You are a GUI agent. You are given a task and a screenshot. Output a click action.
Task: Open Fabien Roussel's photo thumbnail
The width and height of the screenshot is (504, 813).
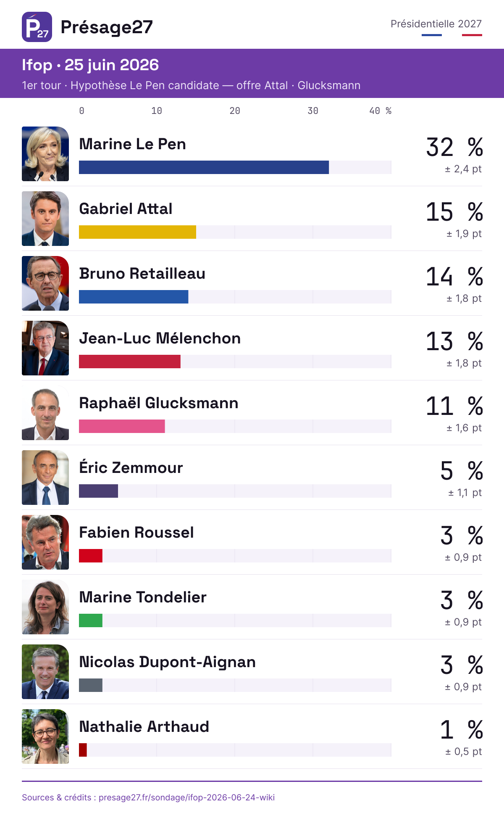pyautogui.click(x=45, y=542)
